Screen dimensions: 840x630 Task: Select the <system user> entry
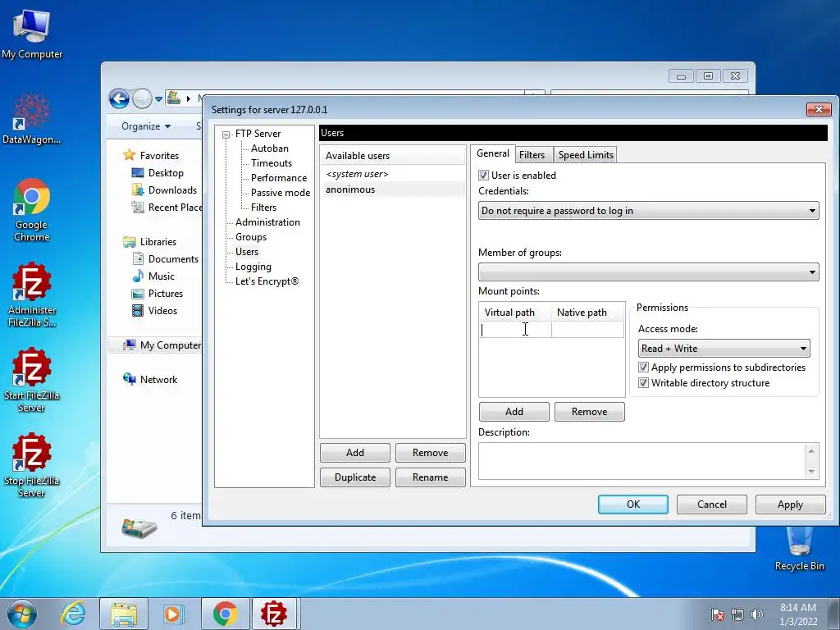click(x=394, y=174)
